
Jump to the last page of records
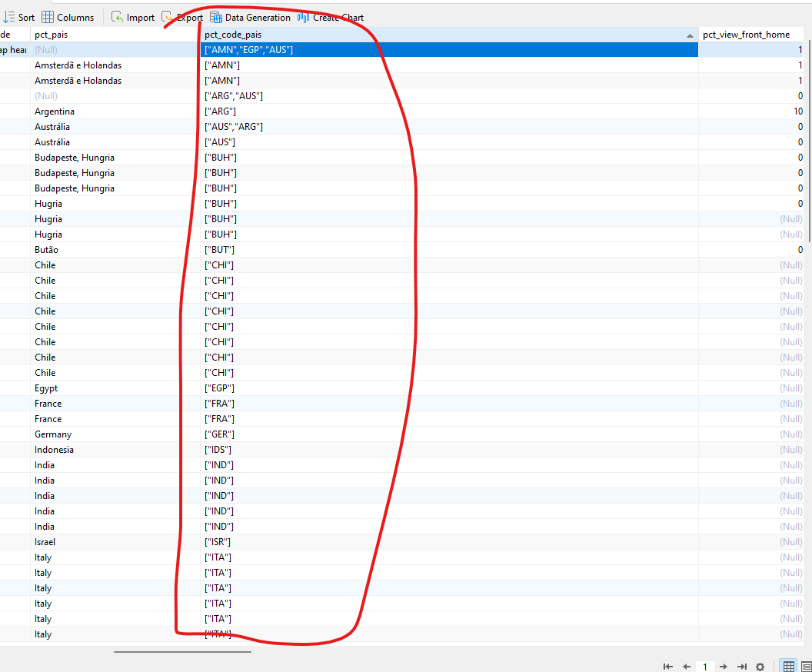pyautogui.click(x=741, y=667)
